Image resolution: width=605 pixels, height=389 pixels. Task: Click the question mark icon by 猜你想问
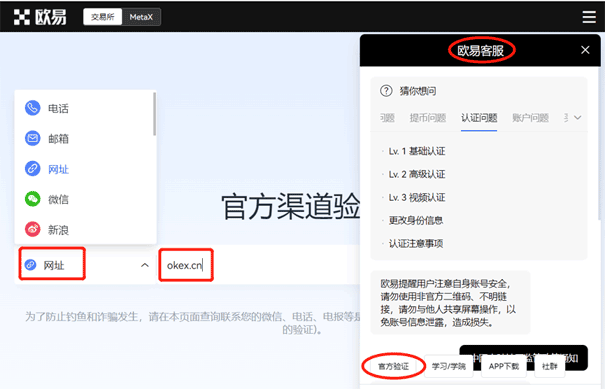pyautogui.click(x=386, y=91)
